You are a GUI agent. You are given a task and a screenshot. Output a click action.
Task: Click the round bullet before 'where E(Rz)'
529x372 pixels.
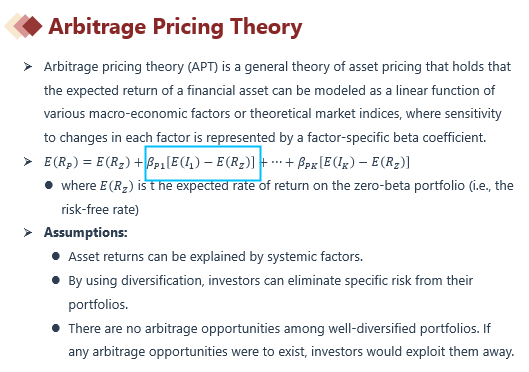point(49,185)
